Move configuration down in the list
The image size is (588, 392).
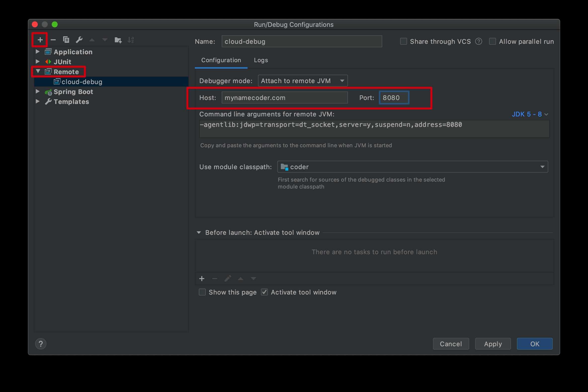(x=105, y=40)
